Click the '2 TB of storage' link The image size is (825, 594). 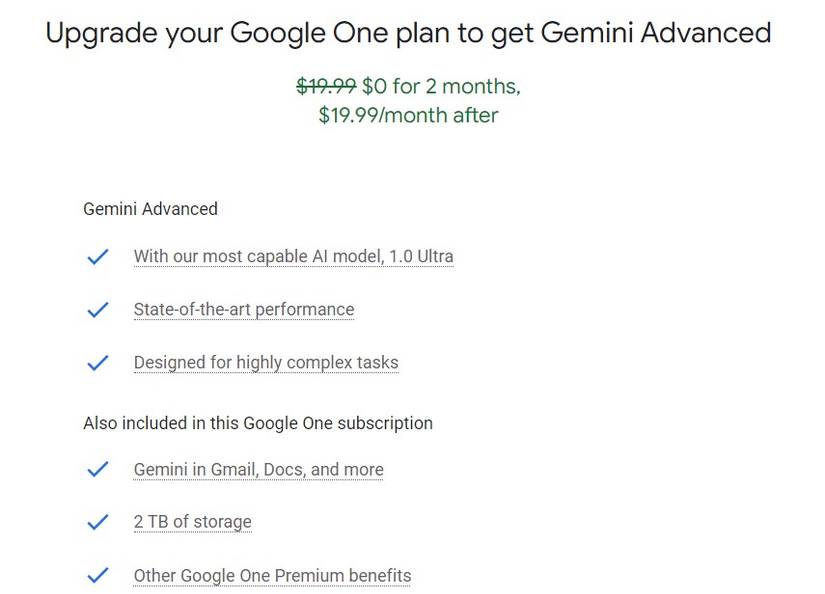click(192, 522)
